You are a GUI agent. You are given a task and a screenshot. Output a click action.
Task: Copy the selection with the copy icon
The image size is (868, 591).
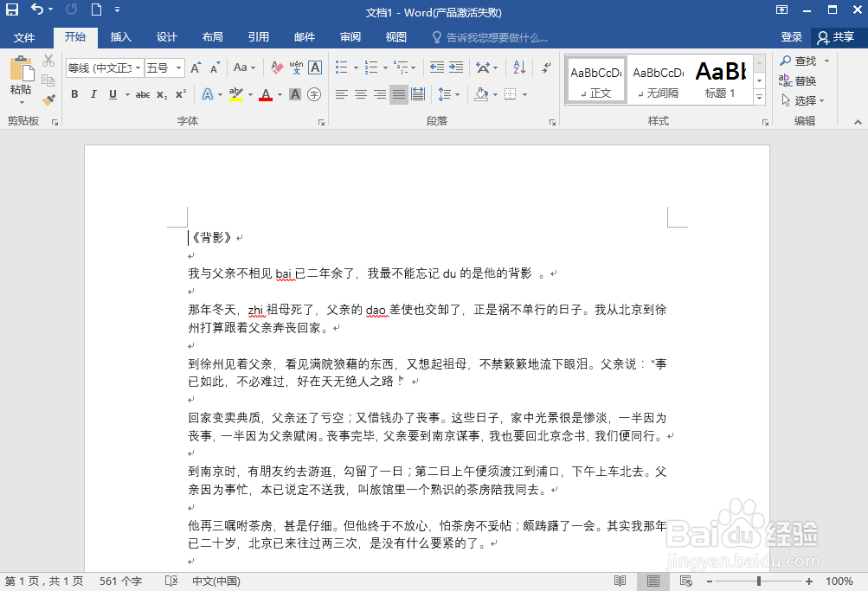click(x=48, y=80)
